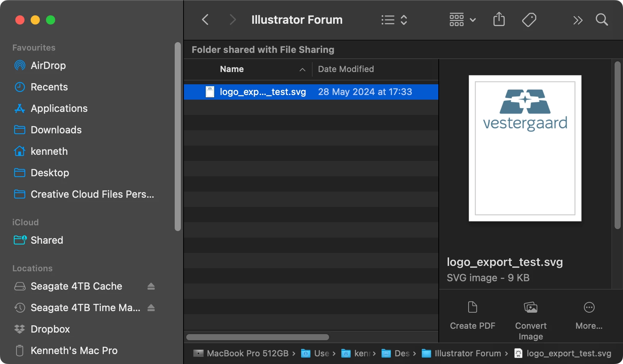Open Desktop in the sidebar
Viewport: 623px width, 364px height.
coord(42,173)
